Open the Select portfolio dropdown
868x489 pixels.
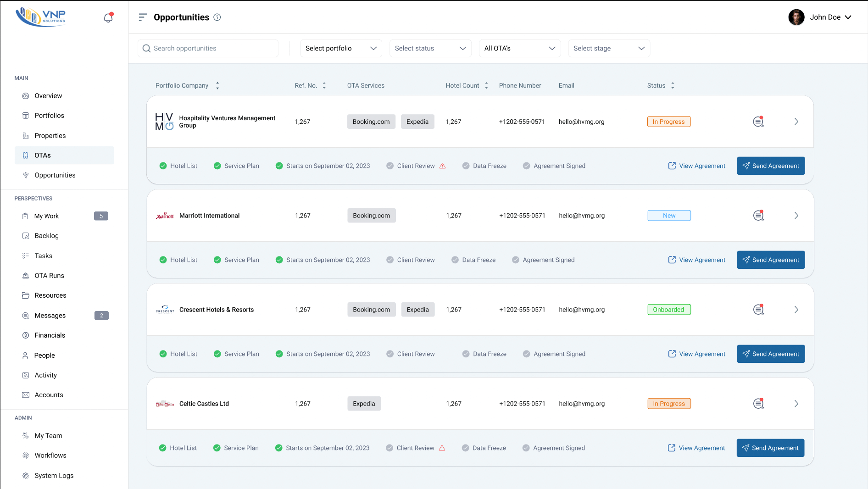(x=340, y=49)
